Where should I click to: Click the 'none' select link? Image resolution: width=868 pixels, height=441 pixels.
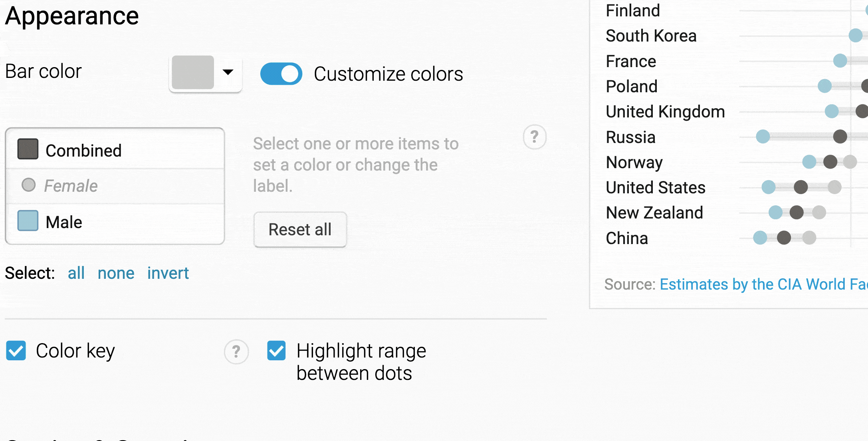point(116,273)
